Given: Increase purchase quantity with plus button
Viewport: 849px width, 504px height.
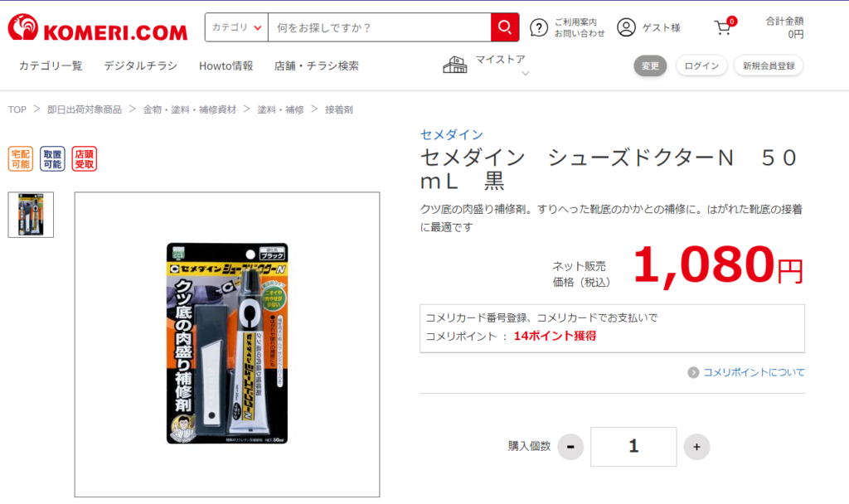Looking at the screenshot, I should click(x=696, y=447).
